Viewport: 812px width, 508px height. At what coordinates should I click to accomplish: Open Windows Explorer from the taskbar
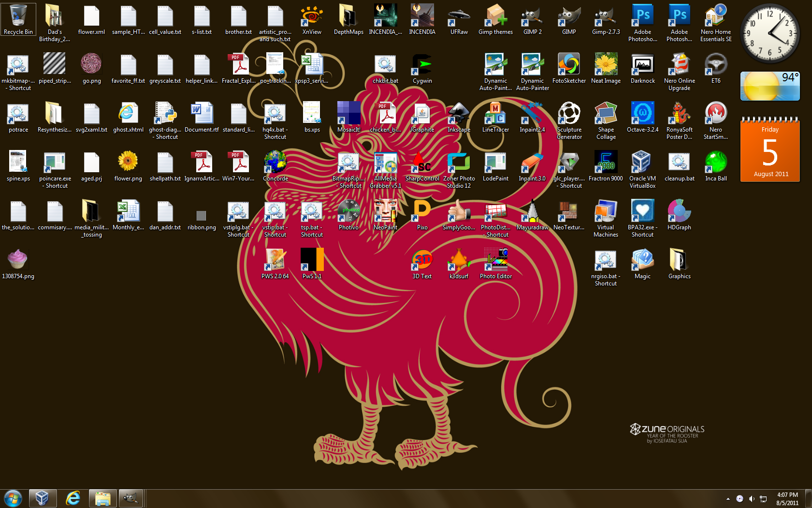click(x=102, y=498)
